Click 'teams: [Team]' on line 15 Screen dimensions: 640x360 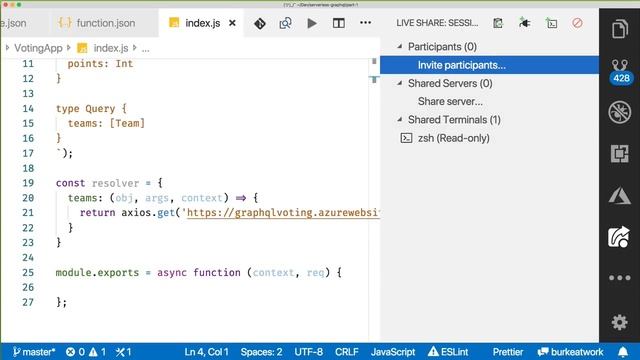[106, 123]
